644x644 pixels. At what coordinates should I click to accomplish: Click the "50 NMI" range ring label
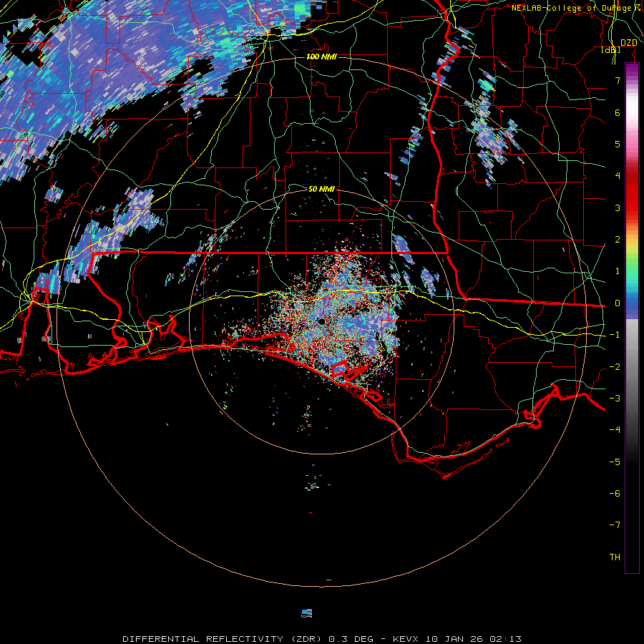pyautogui.click(x=321, y=189)
